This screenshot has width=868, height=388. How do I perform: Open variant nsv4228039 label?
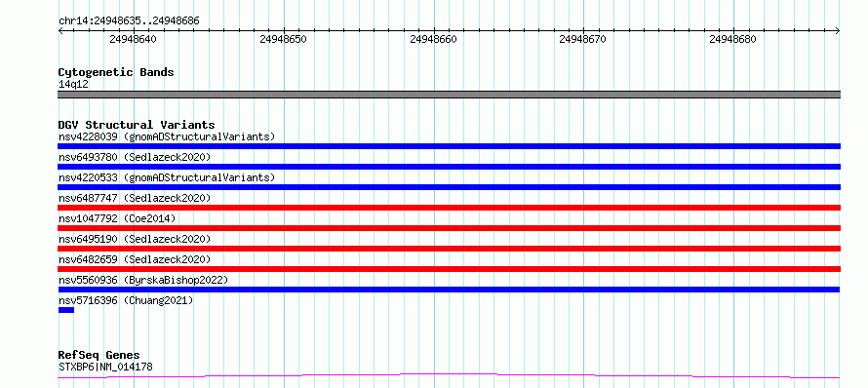click(x=167, y=136)
